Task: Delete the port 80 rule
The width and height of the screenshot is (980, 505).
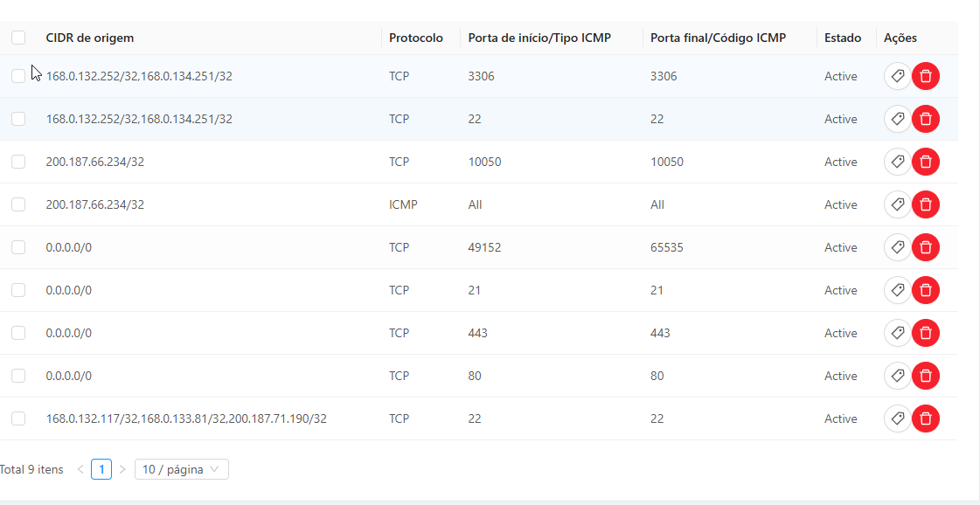Action: [x=926, y=376]
